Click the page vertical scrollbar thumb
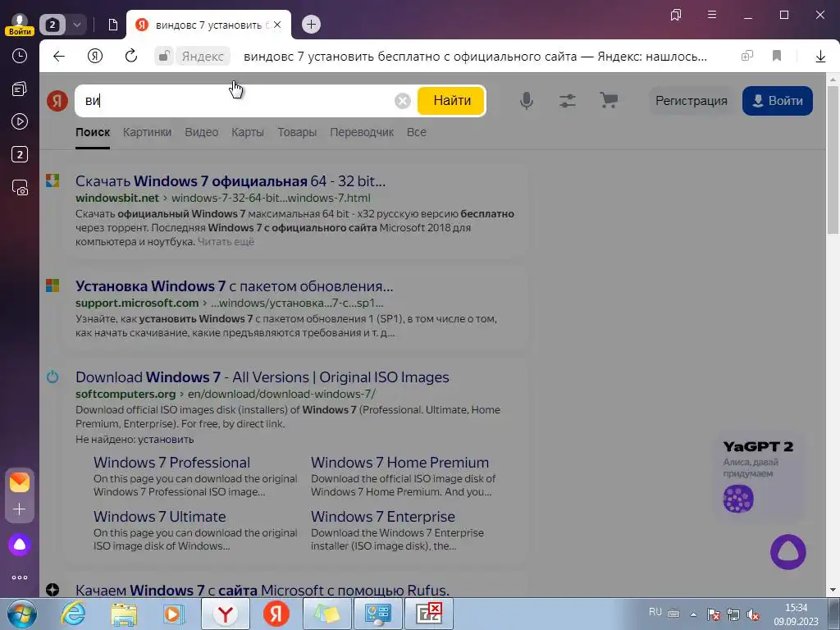Screen dimensions: 840x630 coord(833,160)
